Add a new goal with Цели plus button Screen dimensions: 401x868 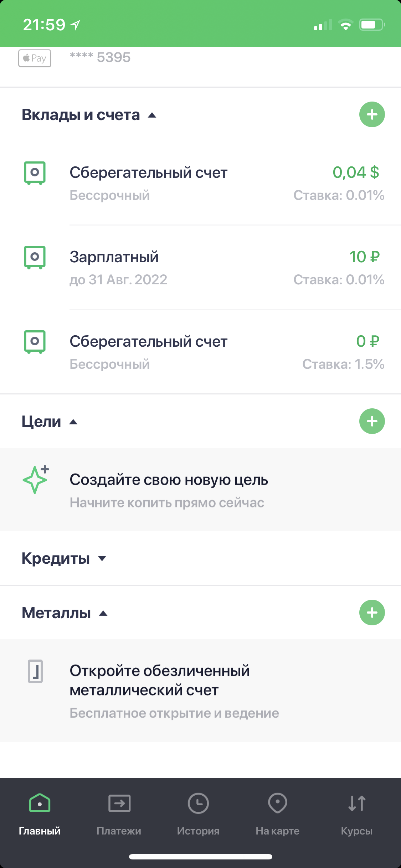coord(372,421)
